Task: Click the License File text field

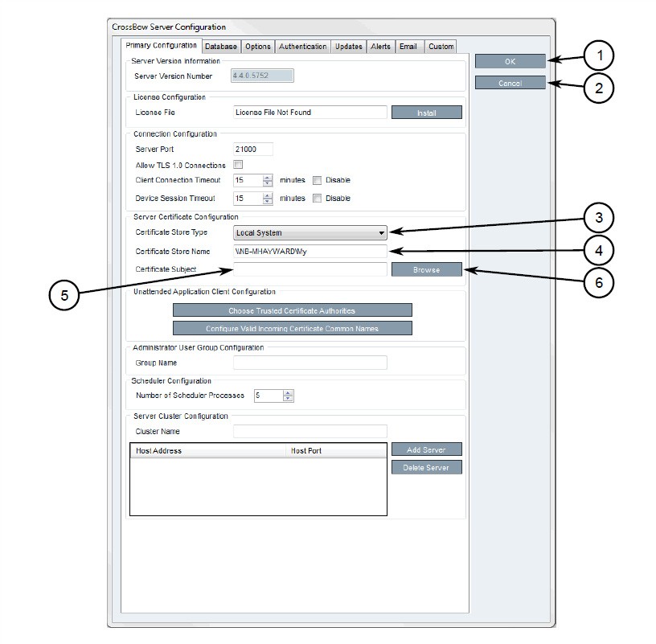Action: pos(310,113)
